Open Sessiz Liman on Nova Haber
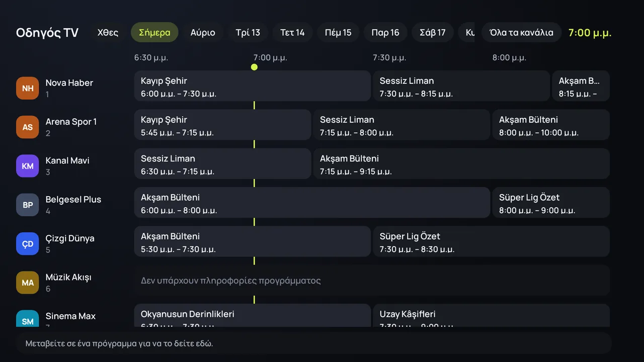 tap(461, 86)
